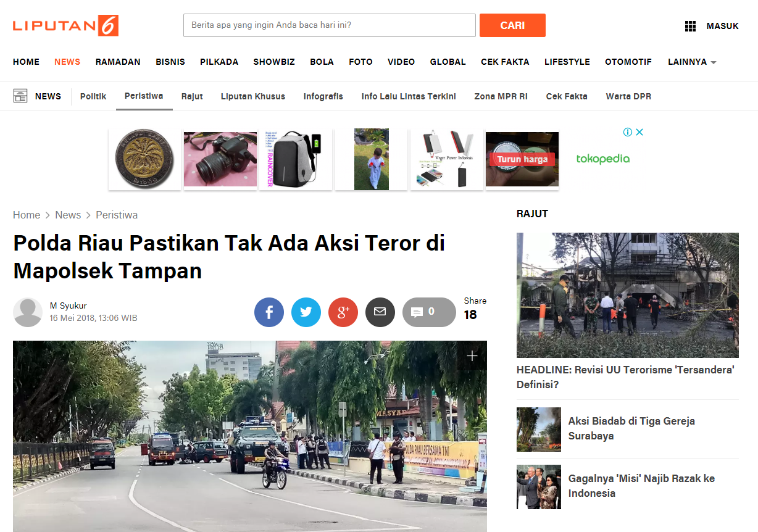The height and width of the screenshot is (532, 758).
Task: Select the Infografis tab
Action: pos(323,96)
